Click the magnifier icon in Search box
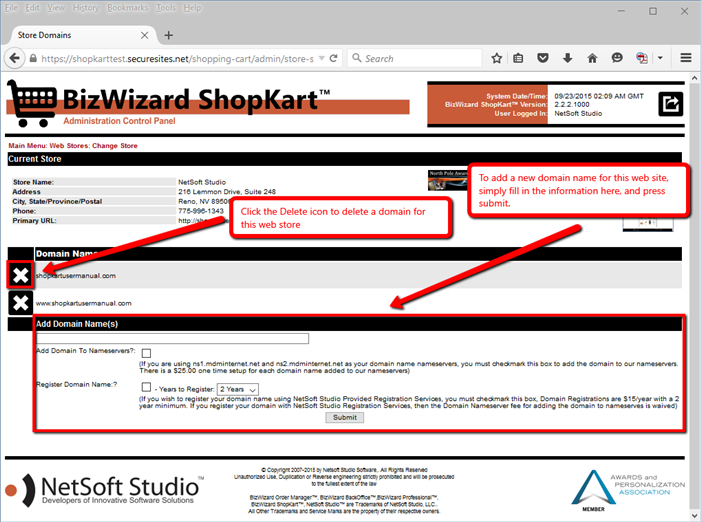The image size is (701, 522). click(x=356, y=58)
